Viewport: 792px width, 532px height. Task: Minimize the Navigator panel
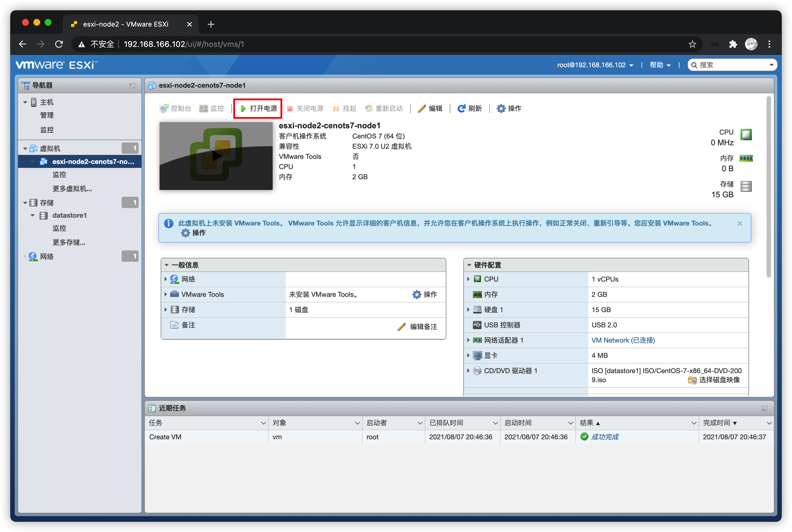coord(132,85)
